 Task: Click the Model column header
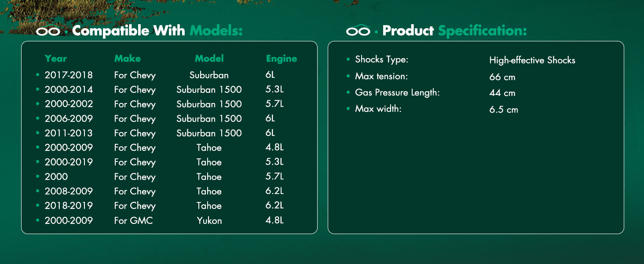point(209,59)
